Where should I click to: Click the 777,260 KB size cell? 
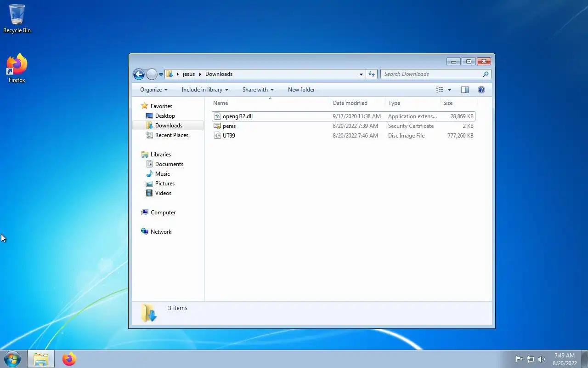460,136
